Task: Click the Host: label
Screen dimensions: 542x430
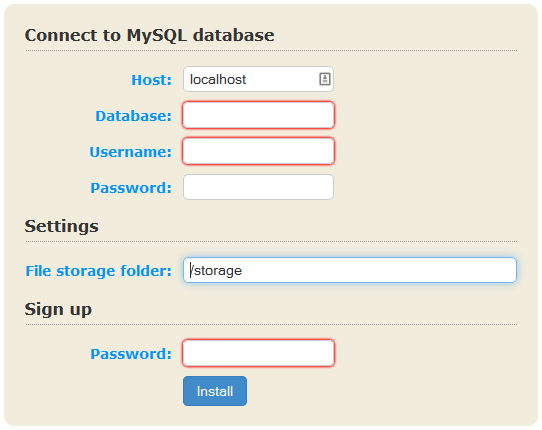Action: click(151, 80)
